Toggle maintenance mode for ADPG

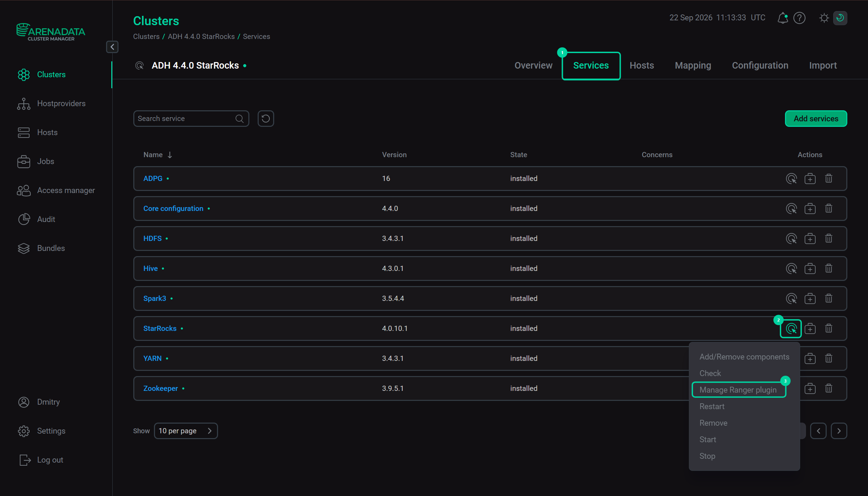[810, 179]
